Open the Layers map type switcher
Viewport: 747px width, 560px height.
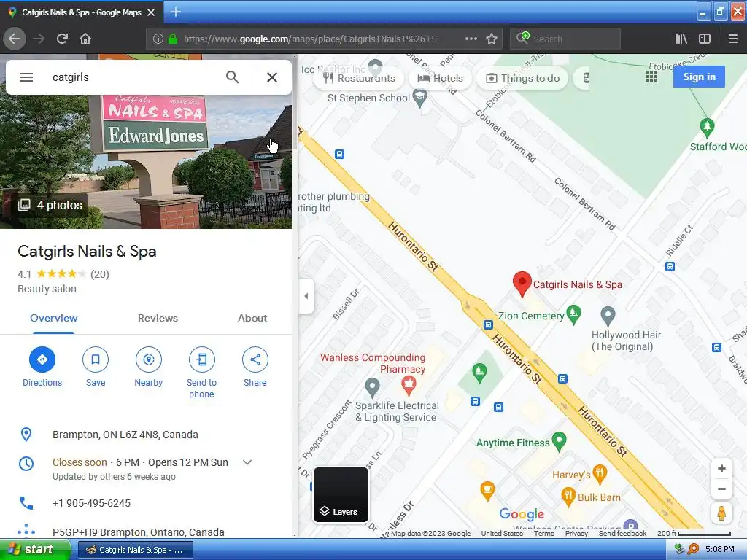341,495
